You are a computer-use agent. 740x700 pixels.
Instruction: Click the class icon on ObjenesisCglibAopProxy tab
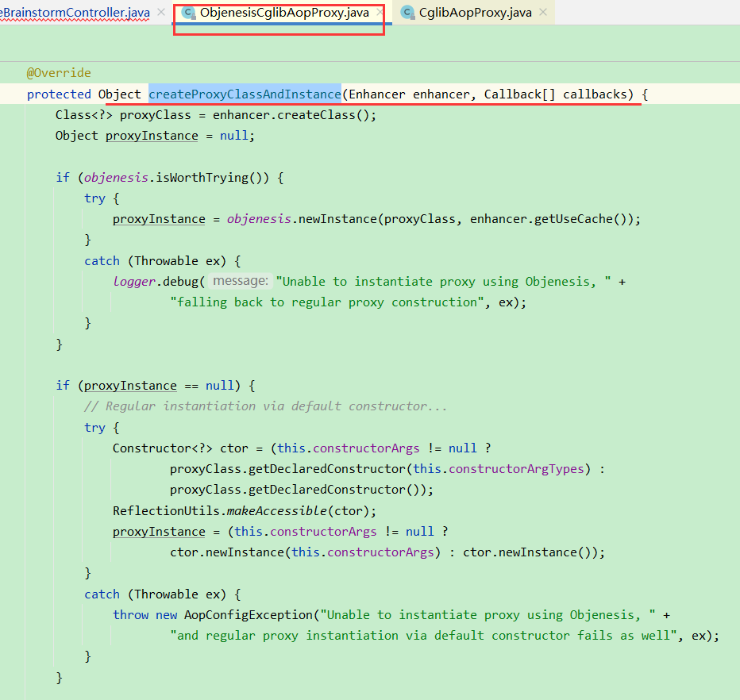point(189,13)
